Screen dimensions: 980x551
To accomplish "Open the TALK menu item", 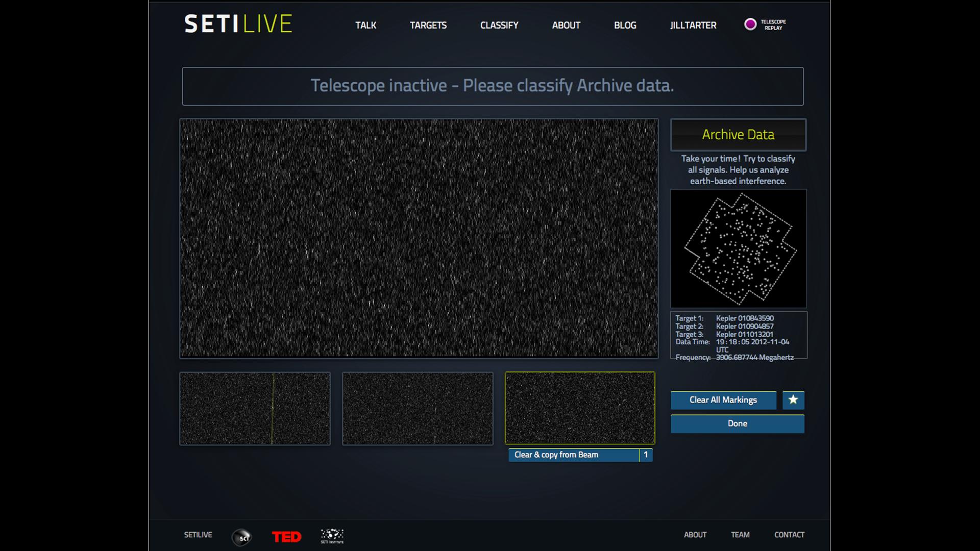I will coord(365,25).
